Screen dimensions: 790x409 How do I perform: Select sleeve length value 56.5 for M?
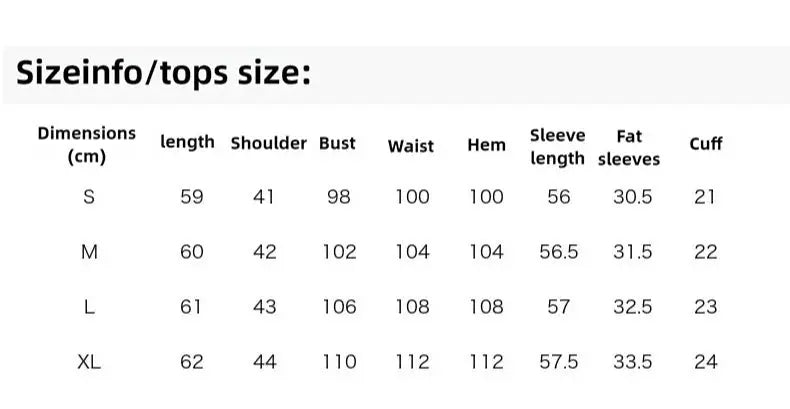click(x=559, y=251)
